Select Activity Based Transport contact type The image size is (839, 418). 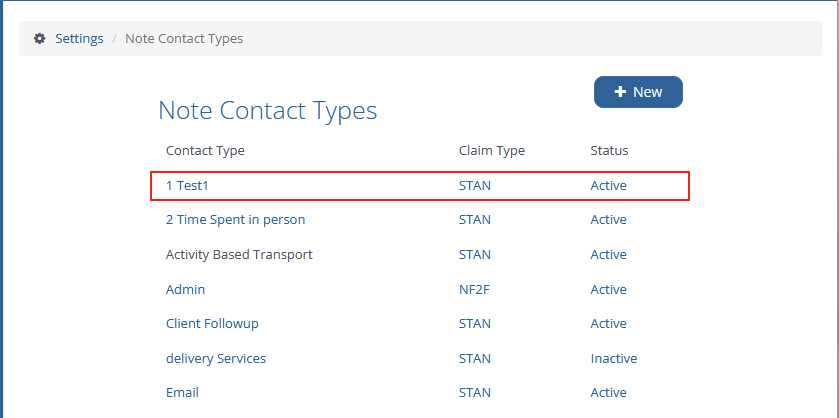click(239, 255)
